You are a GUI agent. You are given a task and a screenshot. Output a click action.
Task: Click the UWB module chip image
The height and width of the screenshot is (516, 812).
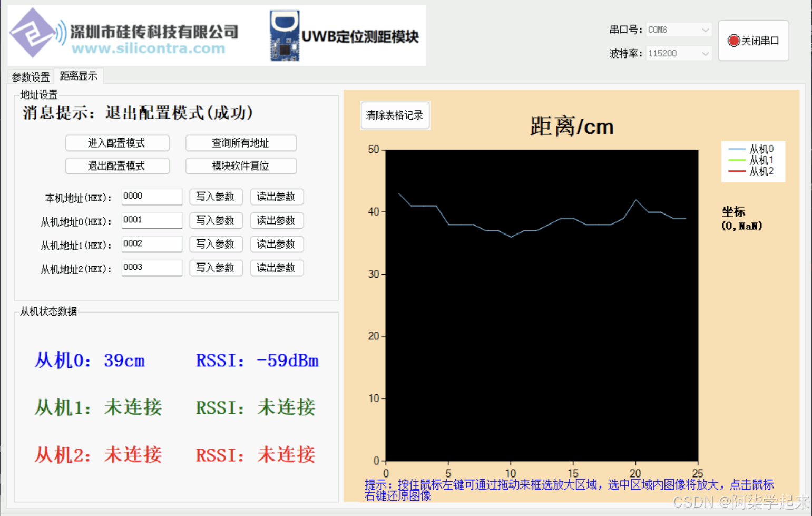(x=285, y=36)
